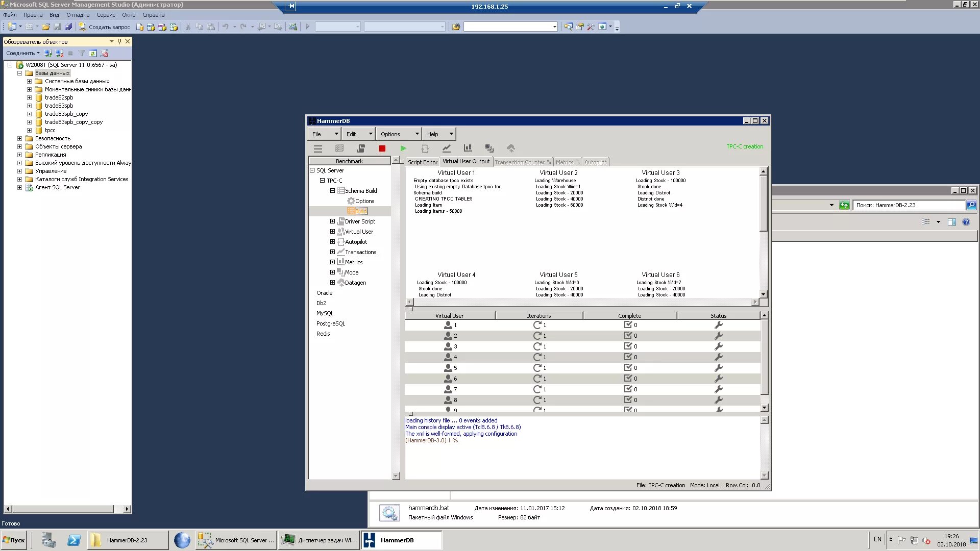Click Disconnect icon in Object Explorer toolbar
The image size is (980, 551).
60,53
